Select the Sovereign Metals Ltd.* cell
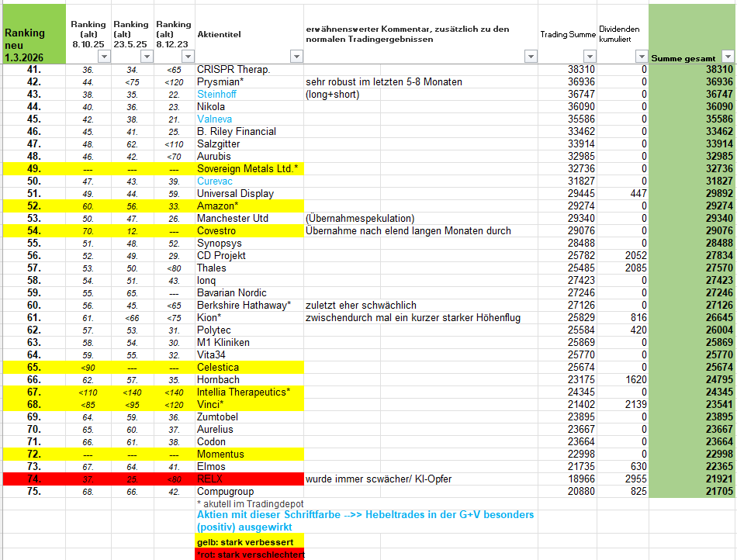737x560 pixels. [248, 169]
